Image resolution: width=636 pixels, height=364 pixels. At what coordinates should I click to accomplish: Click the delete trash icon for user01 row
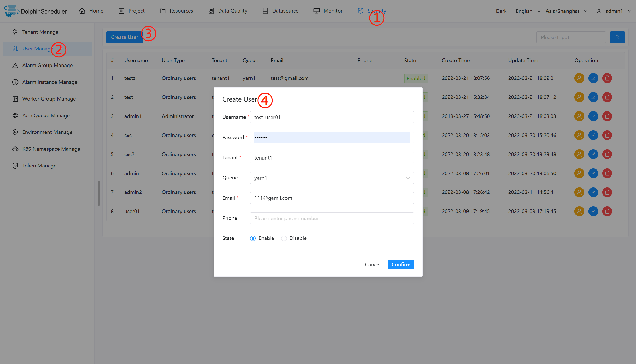(x=607, y=211)
